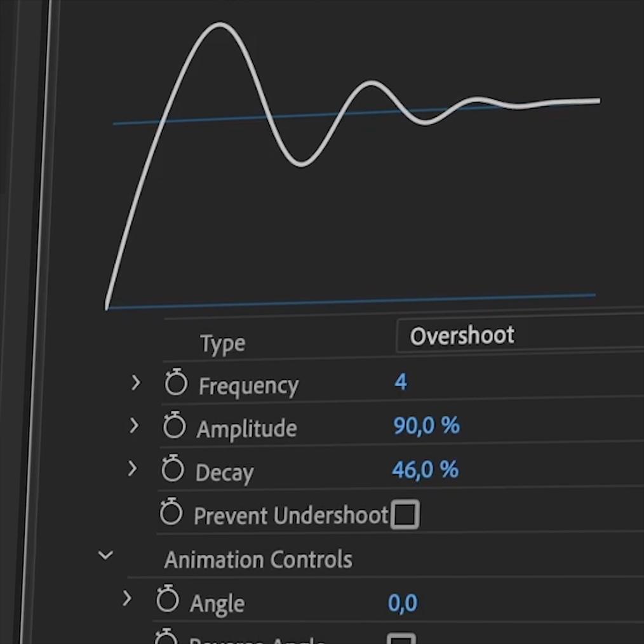Image resolution: width=644 pixels, height=644 pixels.
Task: Expand the Angle property chevron
Action: [x=127, y=598]
